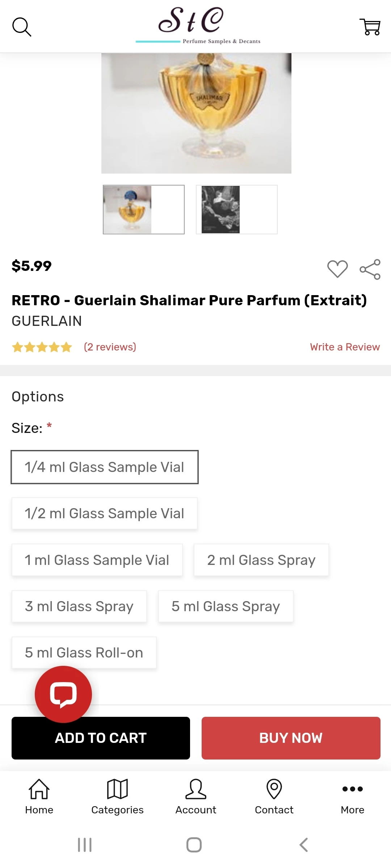Tap the Android back navigation arrow

[304, 845]
